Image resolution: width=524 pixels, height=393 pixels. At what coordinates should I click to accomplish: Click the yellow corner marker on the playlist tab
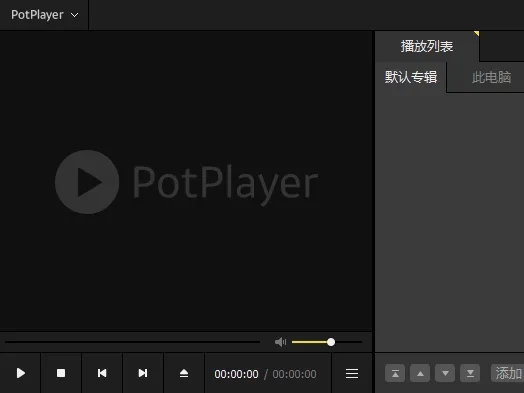click(x=477, y=33)
